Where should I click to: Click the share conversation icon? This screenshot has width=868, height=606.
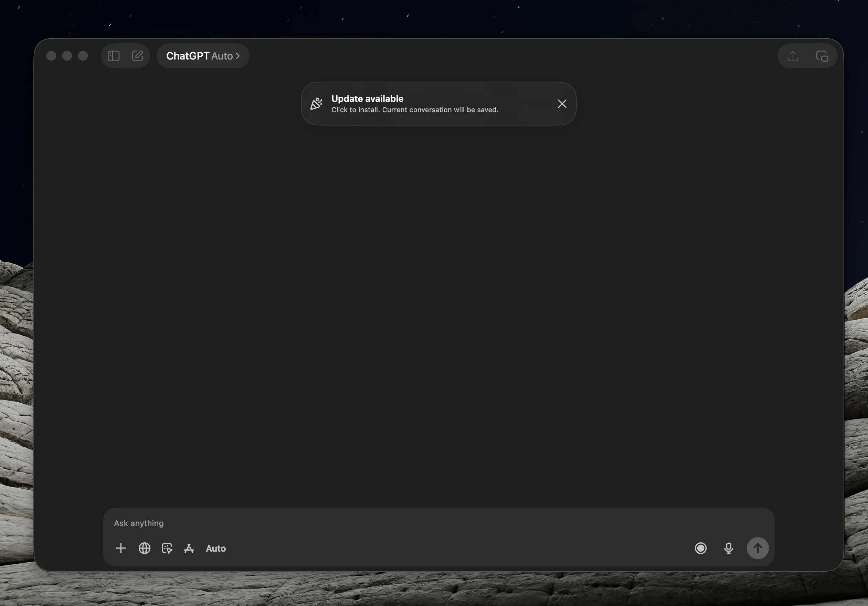click(x=793, y=56)
